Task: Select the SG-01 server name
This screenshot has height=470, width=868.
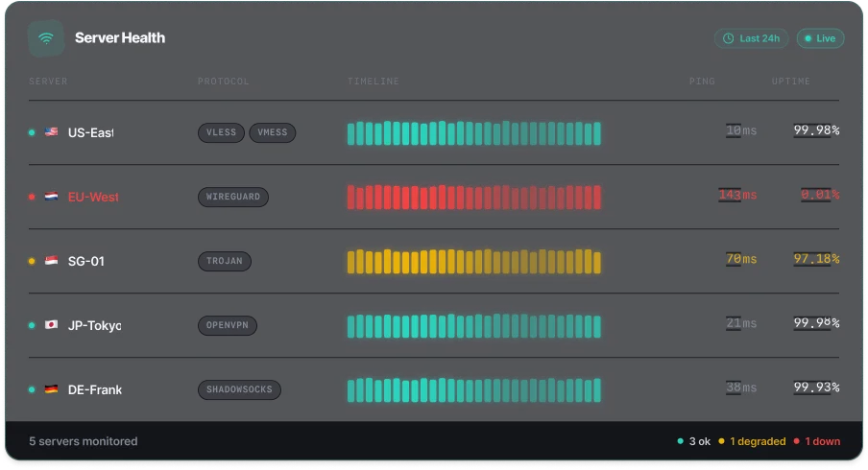Action: point(85,261)
